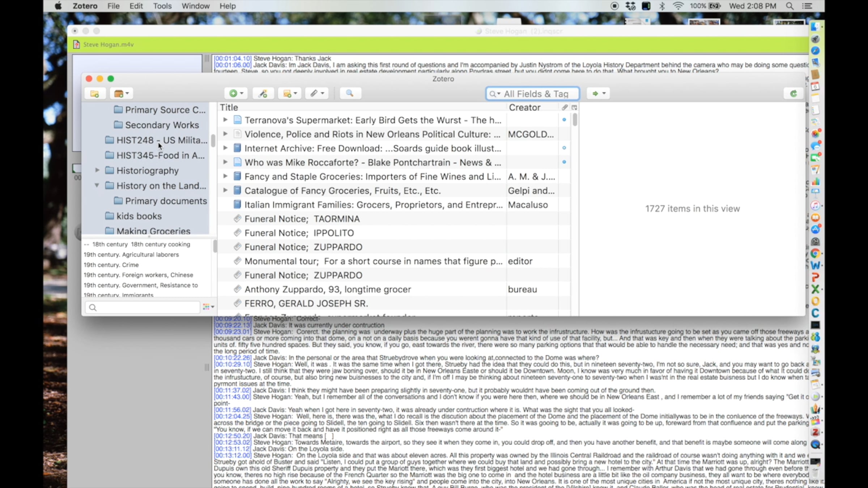This screenshot has height=488, width=868.
Task: Open Finder from the Dock
Action: coord(815,27)
